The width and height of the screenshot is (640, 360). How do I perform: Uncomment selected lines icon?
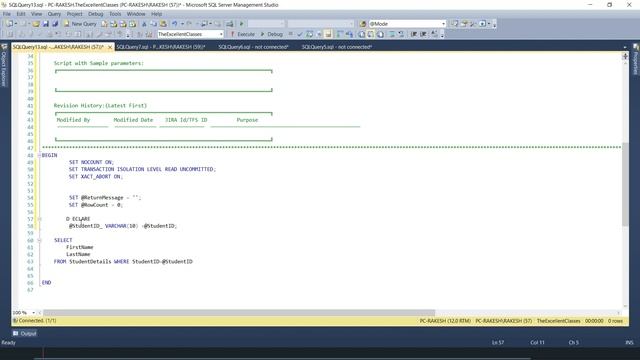pos(401,34)
